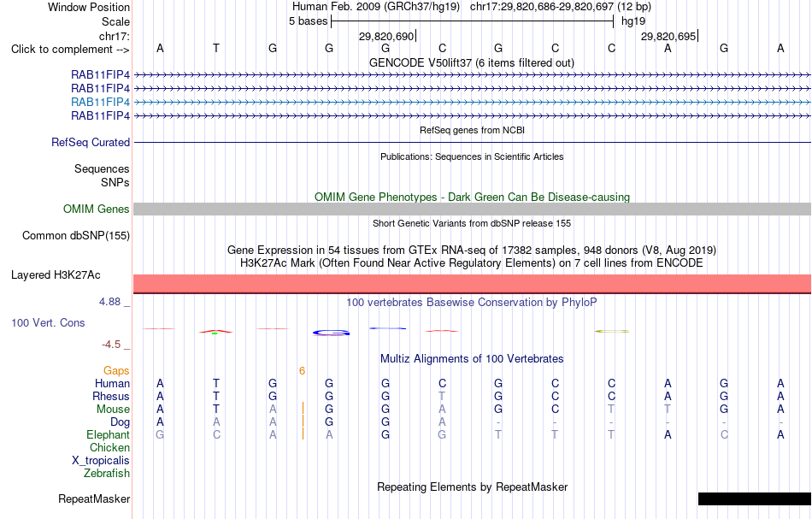Click the 29,820,695 coordinate marker
This screenshot has width=812, height=519.
coord(668,36)
